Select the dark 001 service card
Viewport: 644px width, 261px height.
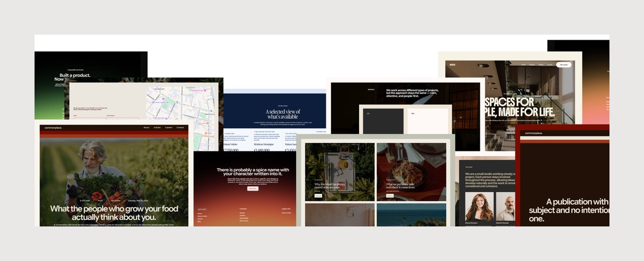pyautogui.click(x=383, y=121)
